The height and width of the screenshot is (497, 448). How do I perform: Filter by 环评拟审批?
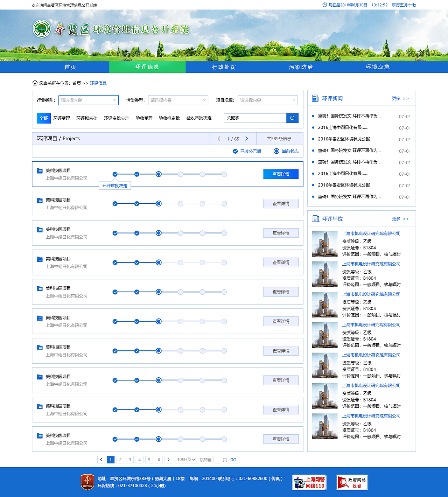87,118
